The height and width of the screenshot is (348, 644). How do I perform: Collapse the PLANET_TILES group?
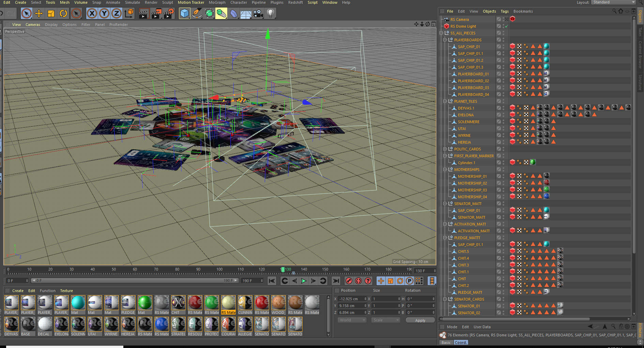click(x=445, y=101)
